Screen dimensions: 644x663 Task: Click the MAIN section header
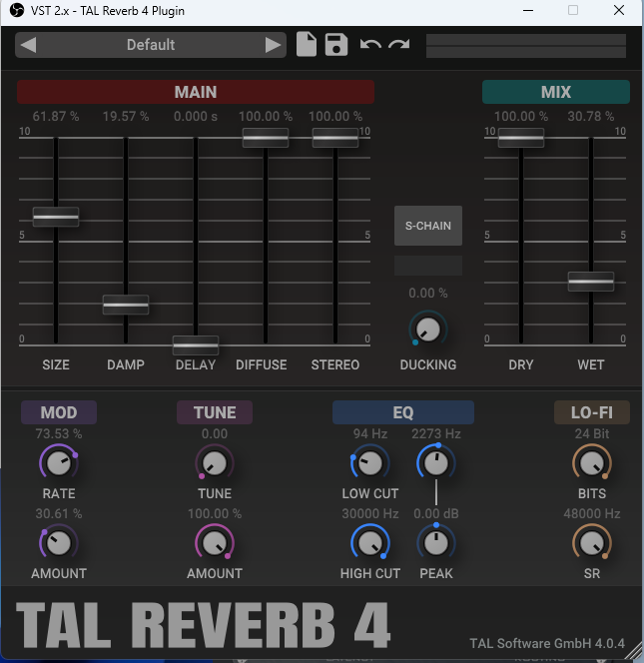tap(196, 92)
